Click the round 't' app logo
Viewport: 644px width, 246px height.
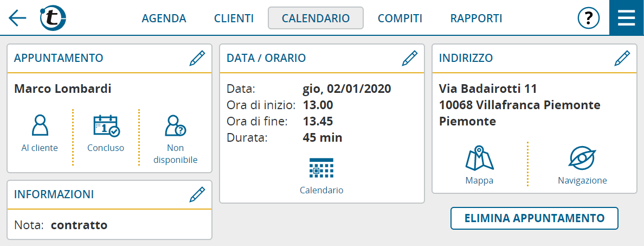click(53, 18)
